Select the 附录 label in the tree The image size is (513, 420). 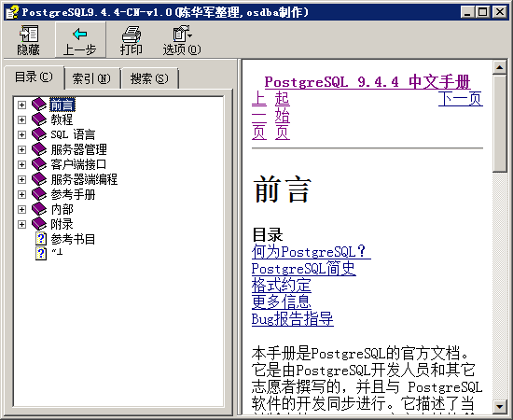(62, 225)
